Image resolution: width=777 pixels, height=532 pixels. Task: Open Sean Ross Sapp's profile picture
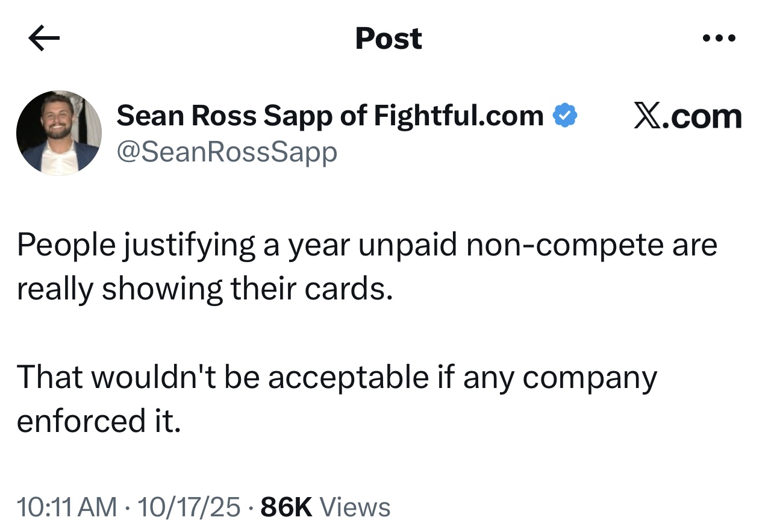[59, 133]
